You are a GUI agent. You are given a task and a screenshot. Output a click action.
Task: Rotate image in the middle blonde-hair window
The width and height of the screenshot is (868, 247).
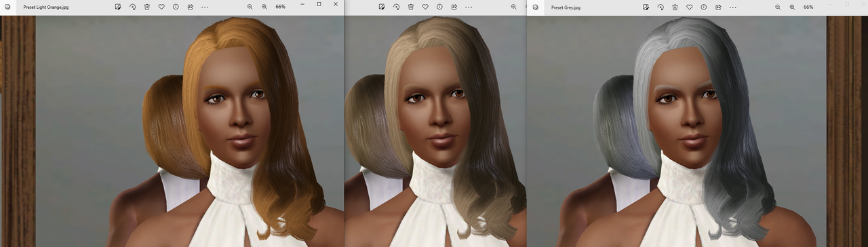click(397, 6)
